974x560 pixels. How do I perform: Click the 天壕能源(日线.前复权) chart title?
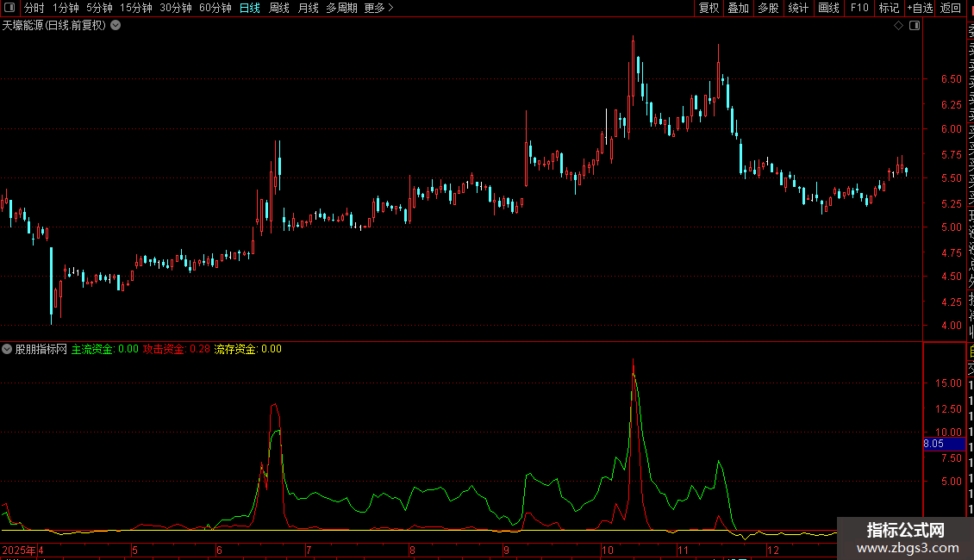[54, 26]
